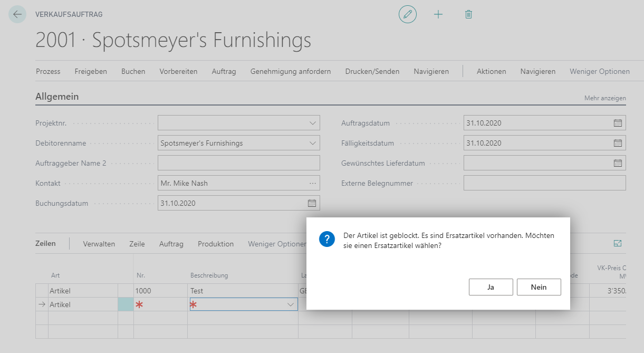Open calendar for Fälligkeitsdatum
The height and width of the screenshot is (353, 644).
coord(618,143)
